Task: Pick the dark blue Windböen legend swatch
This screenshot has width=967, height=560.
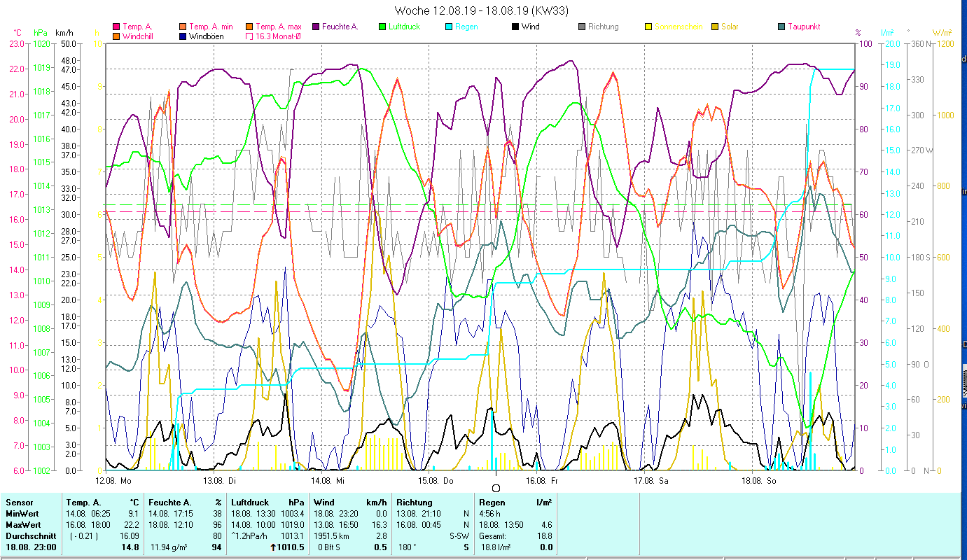Action: (183, 36)
